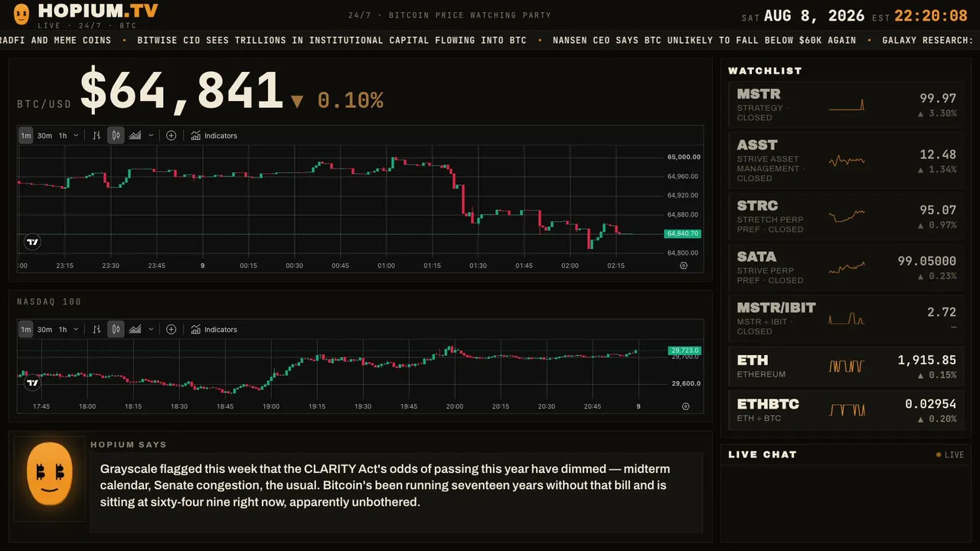Switch NASDAQ 100 chart to 1m interval
This screenshot has width=980, height=551.
[x=26, y=329]
